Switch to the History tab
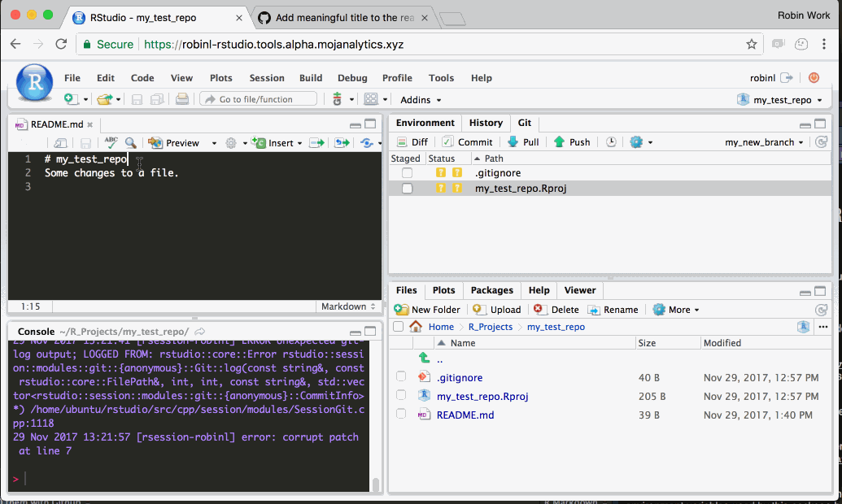842x504 pixels. (x=486, y=123)
